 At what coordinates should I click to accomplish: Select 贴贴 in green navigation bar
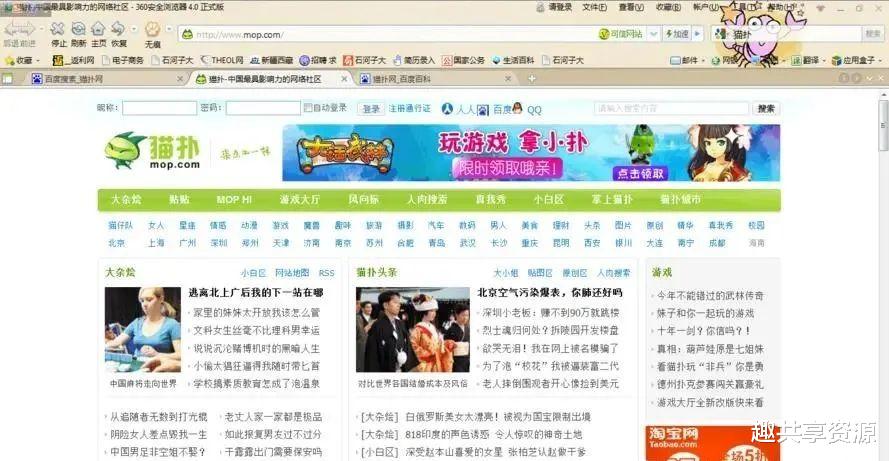tap(179, 200)
